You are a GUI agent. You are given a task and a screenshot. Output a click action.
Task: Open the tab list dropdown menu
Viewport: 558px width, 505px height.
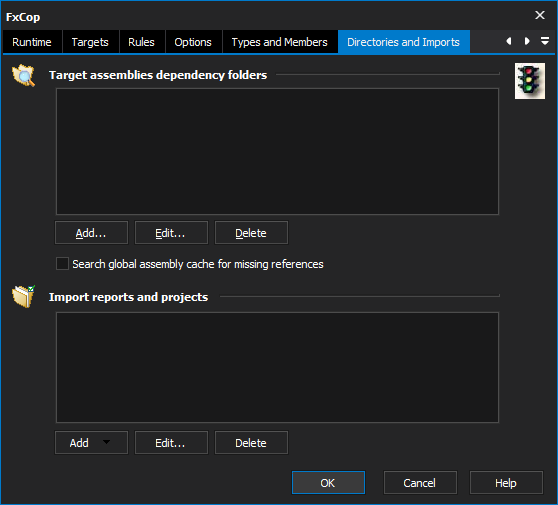coord(545,41)
